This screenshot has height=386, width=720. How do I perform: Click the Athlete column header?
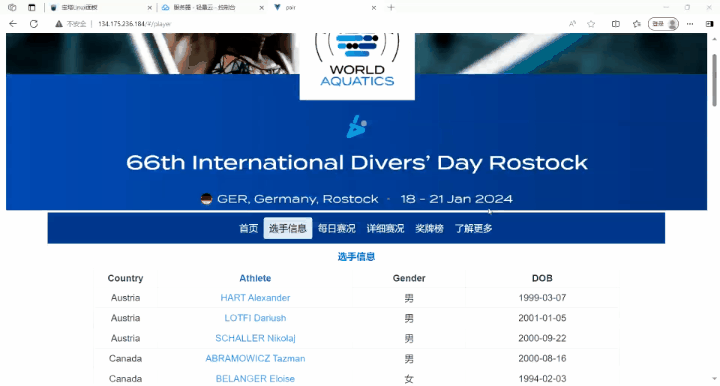tap(255, 278)
